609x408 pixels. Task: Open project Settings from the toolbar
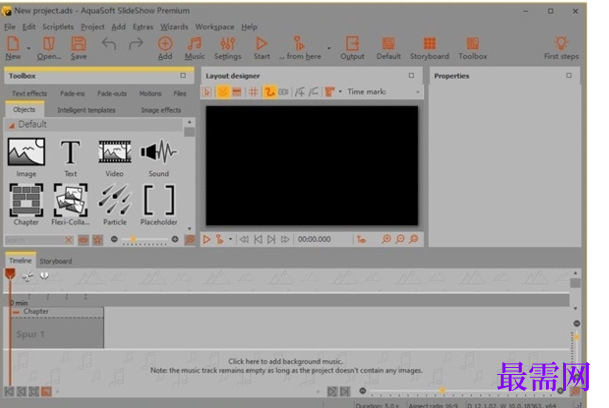pos(228,48)
